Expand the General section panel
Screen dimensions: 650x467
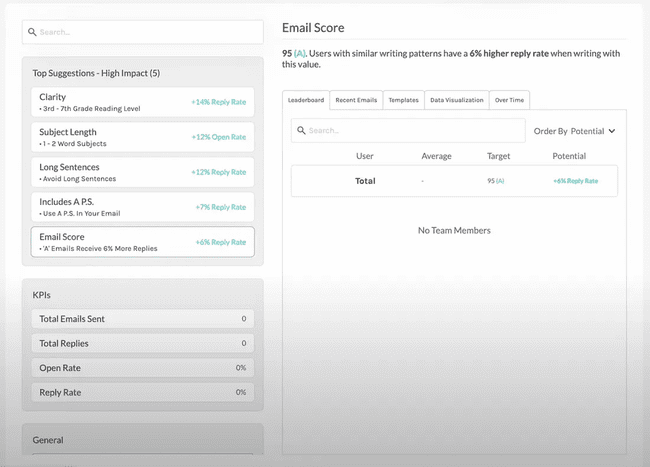click(x=142, y=440)
